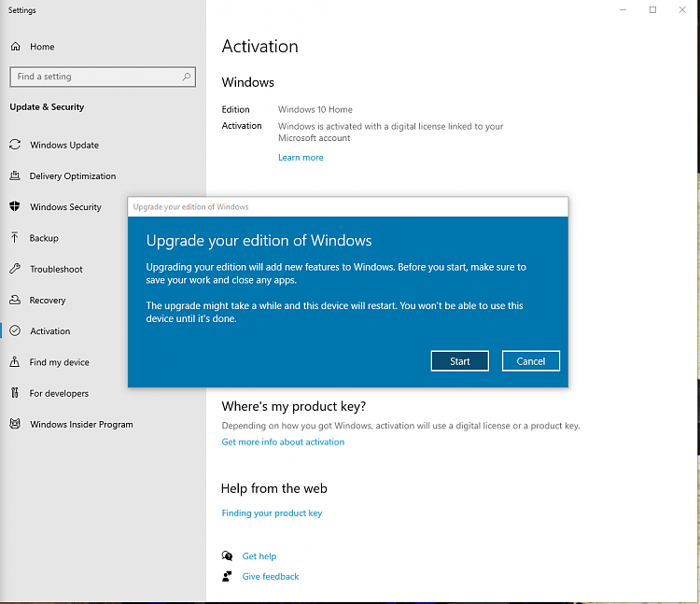Maximize the Settings window

[652, 10]
